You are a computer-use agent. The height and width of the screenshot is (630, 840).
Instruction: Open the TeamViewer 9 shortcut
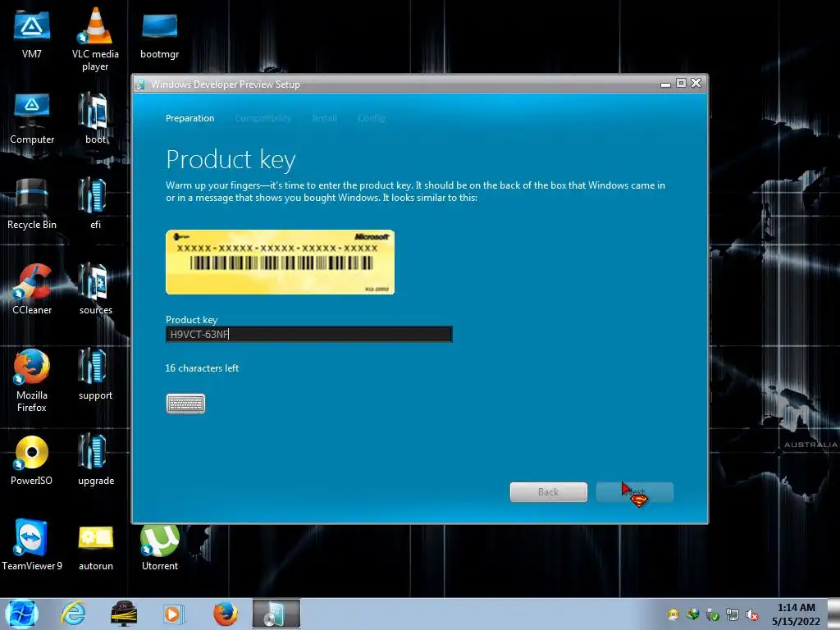click(32, 546)
